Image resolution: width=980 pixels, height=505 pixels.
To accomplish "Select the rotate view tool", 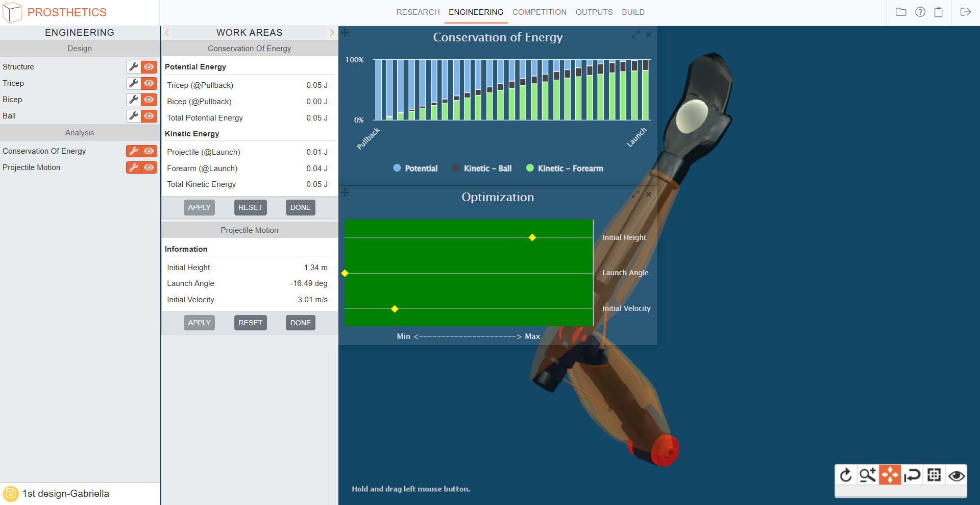I will [846, 475].
